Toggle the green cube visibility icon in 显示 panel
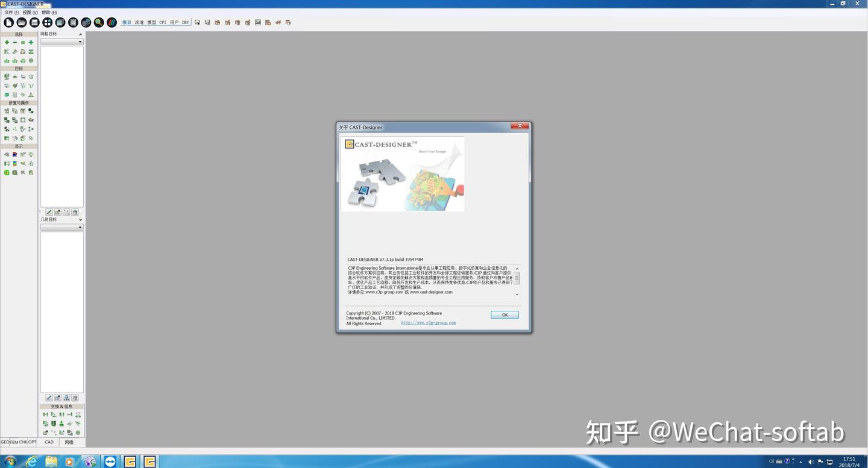The width and height of the screenshot is (868, 468). (x=6, y=173)
